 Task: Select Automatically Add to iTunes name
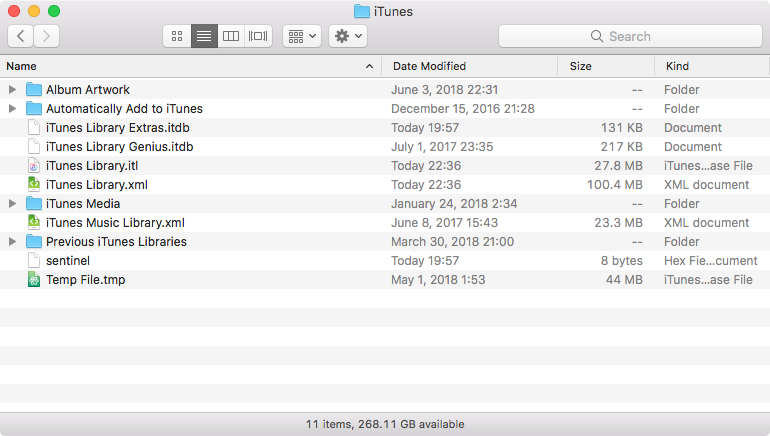(124, 109)
